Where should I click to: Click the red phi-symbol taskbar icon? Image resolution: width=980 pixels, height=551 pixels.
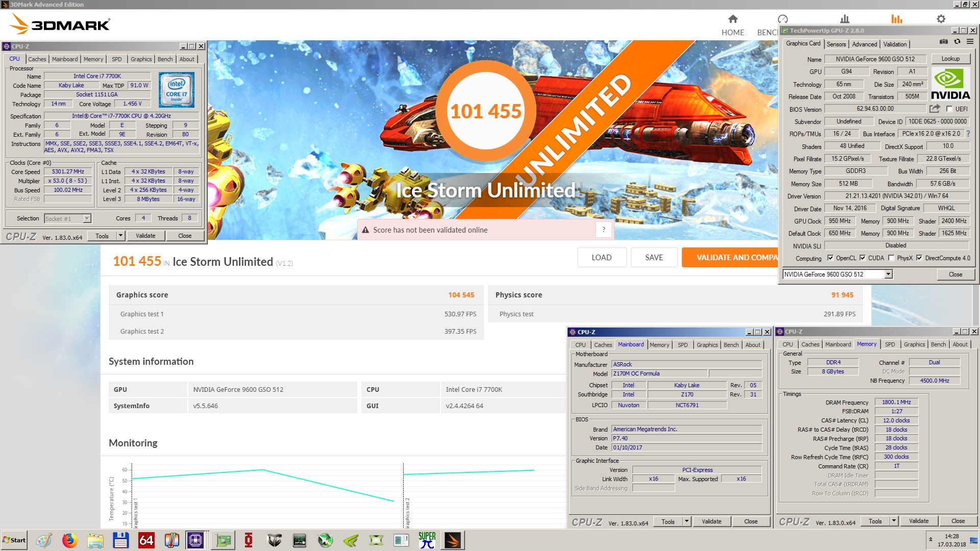[x=249, y=540]
